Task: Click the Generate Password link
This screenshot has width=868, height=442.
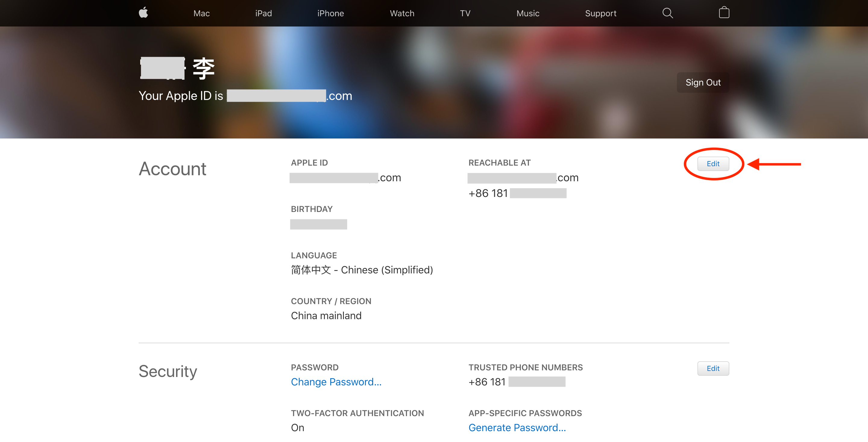Action: coord(517,428)
